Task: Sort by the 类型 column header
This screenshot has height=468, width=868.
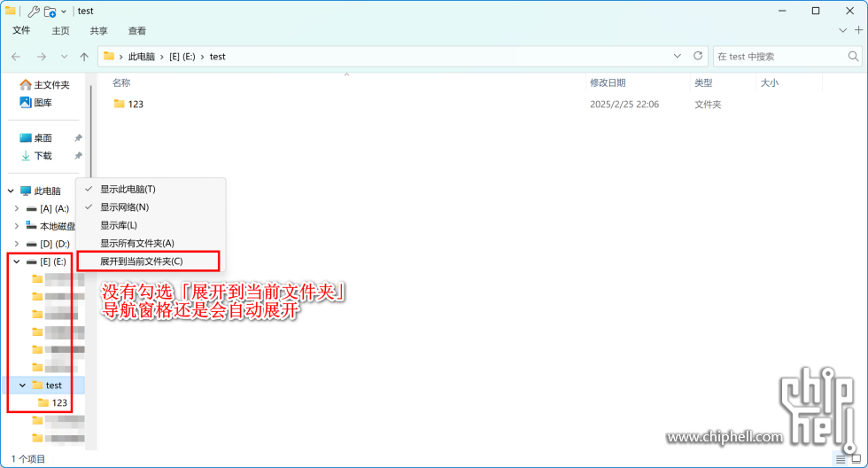Action: 703,82
